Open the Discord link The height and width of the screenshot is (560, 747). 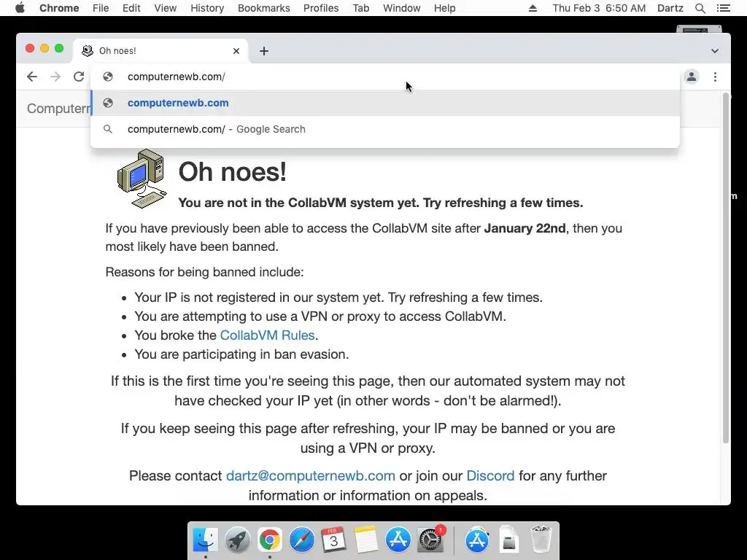490,475
